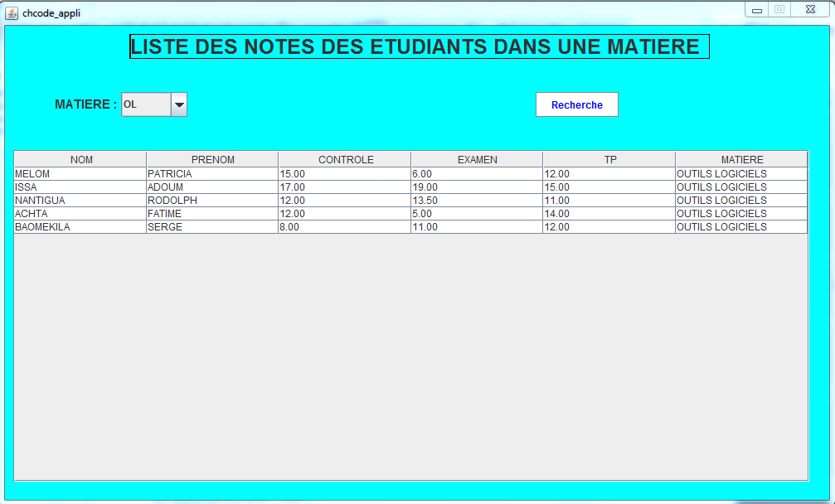Click the 11.00 examen cell for BAOMEKILA
Viewport: 835px width, 504px height.
point(477,227)
